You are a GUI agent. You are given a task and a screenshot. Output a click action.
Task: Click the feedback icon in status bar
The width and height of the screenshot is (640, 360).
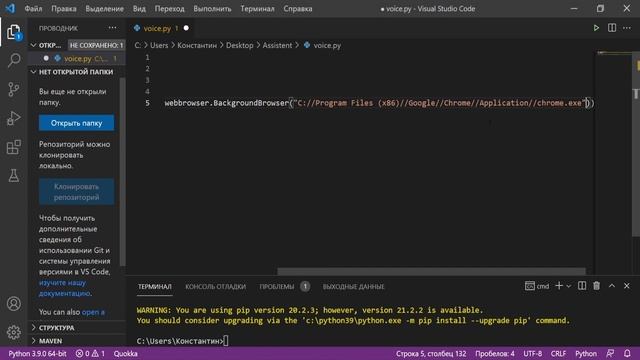pyautogui.click(x=610, y=353)
